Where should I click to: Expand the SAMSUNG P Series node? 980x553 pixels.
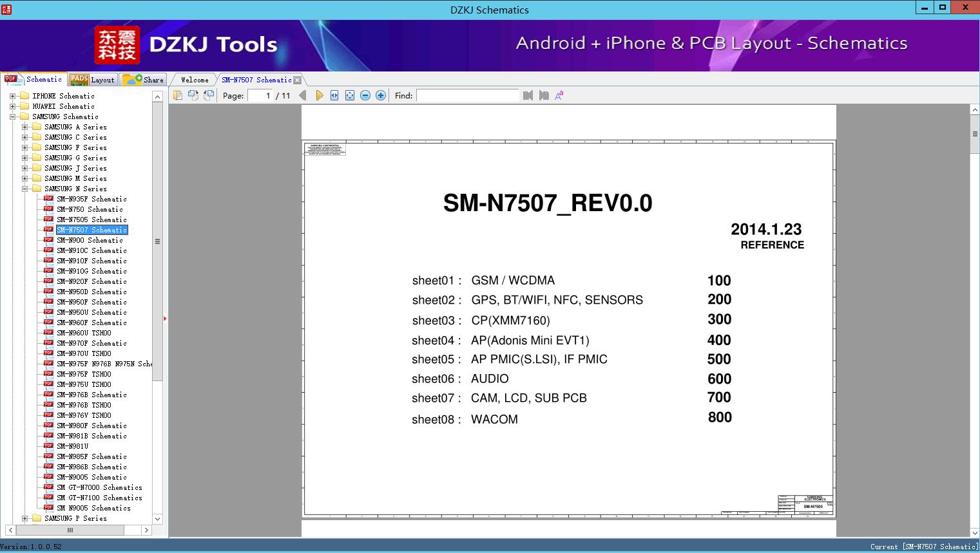(24, 518)
